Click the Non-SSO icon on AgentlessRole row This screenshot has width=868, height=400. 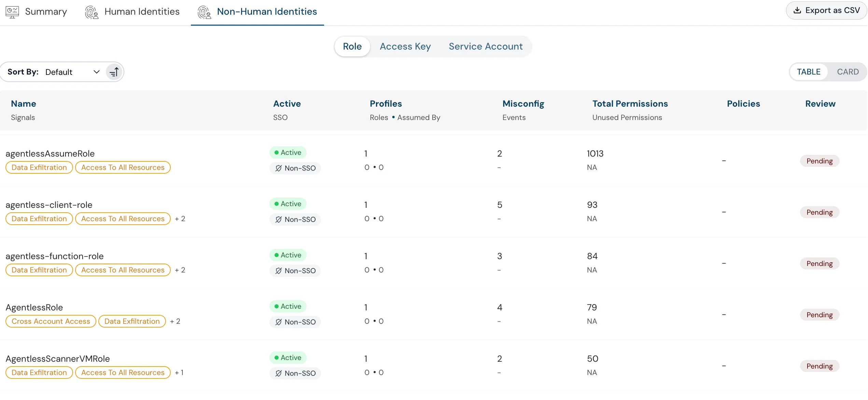[x=278, y=322]
